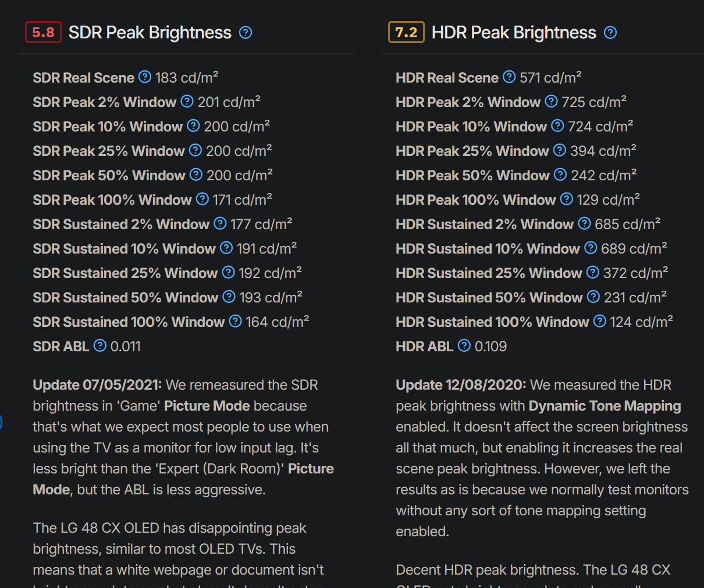Viewport: 704px width, 588px height.
Task: Show info for SDR Sustained 10% Window
Action: [226, 248]
